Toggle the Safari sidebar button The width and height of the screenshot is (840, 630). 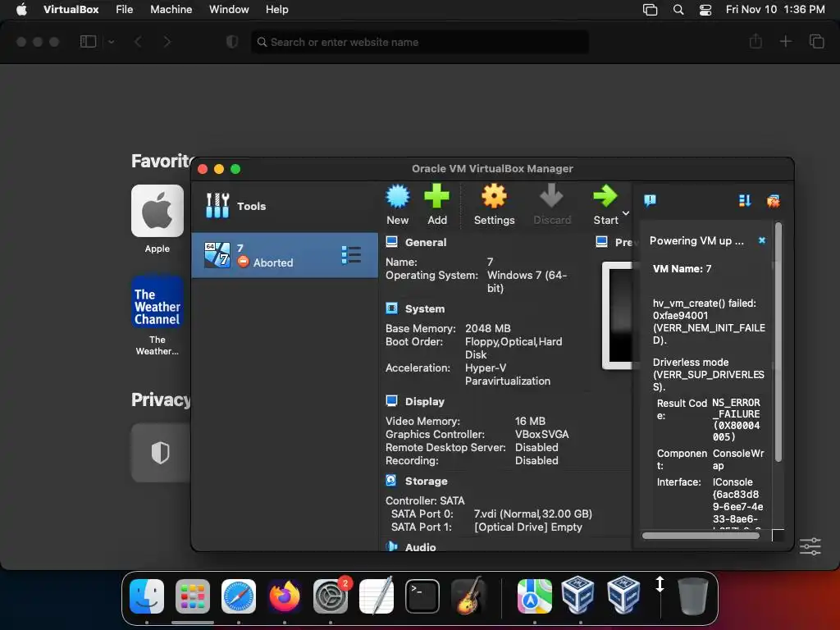point(88,41)
